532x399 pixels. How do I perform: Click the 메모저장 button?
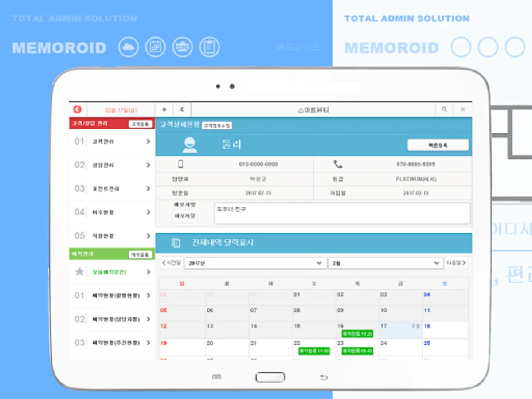pyautogui.click(x=185, y=216)
